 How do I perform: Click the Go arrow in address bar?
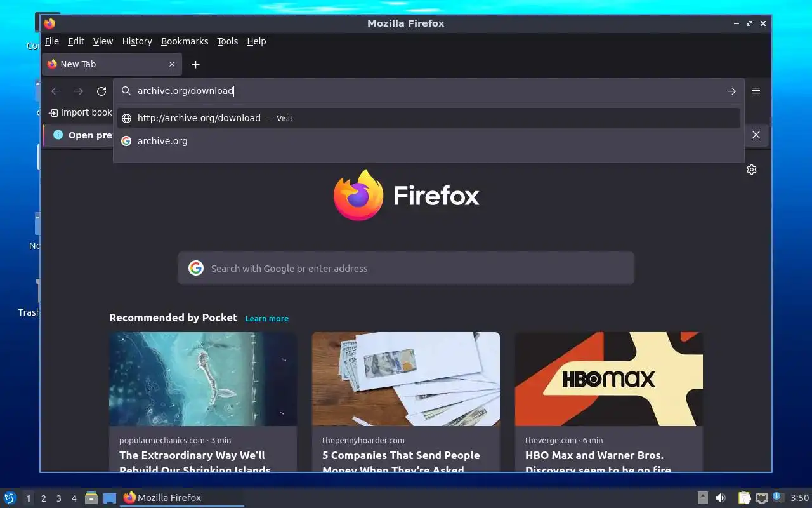pyautogui.click(x=731, y=91)
